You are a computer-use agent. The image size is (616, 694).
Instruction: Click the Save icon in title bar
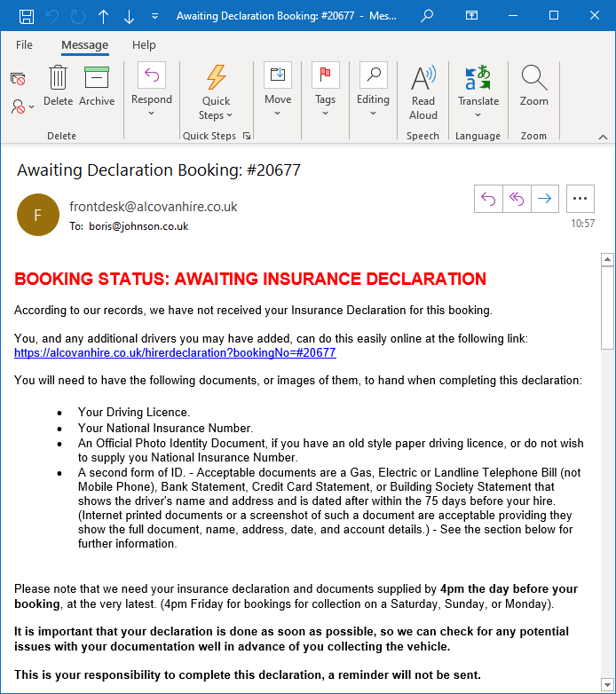pyautogui.click(x=27, y=16)
